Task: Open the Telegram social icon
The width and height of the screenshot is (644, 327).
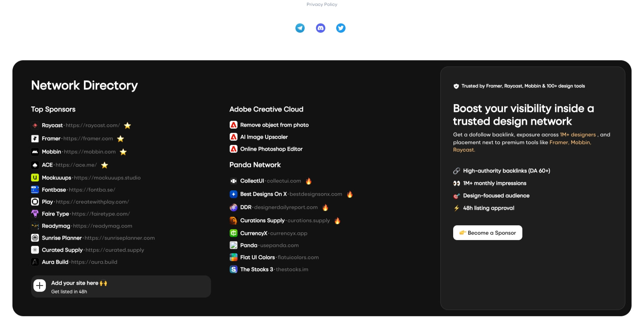Action: pos(300,28)
